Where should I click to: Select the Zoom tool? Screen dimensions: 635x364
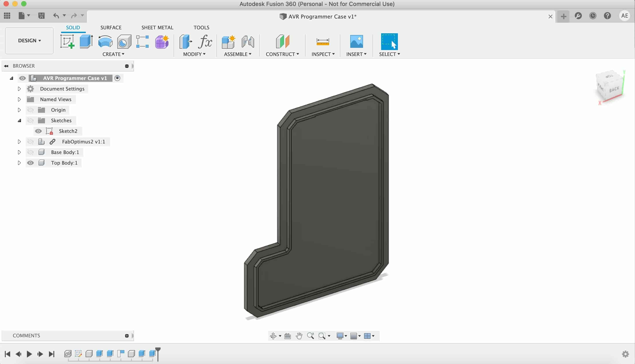point(311,336)
